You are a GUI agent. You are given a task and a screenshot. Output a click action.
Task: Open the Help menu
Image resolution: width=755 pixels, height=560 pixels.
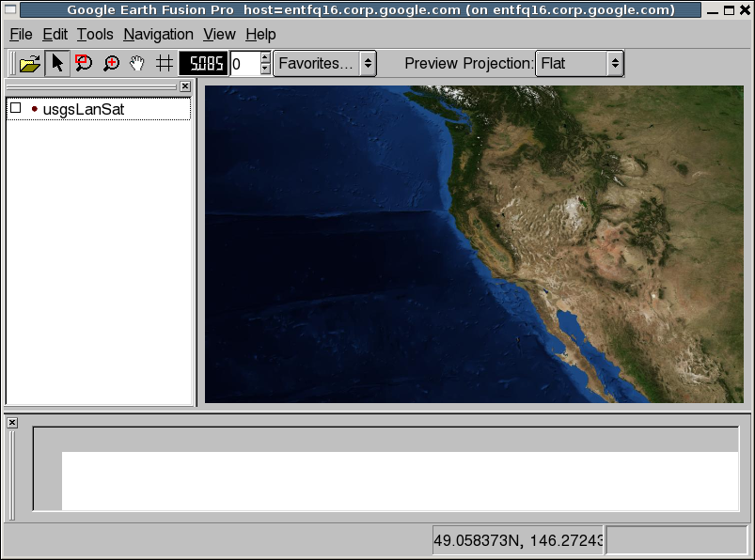260,34
